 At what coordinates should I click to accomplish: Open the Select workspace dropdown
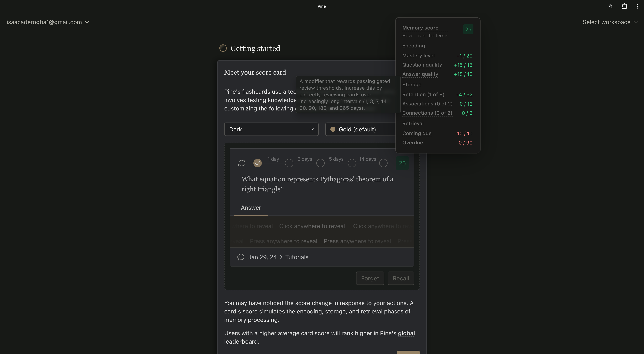(x=610, y=22)
